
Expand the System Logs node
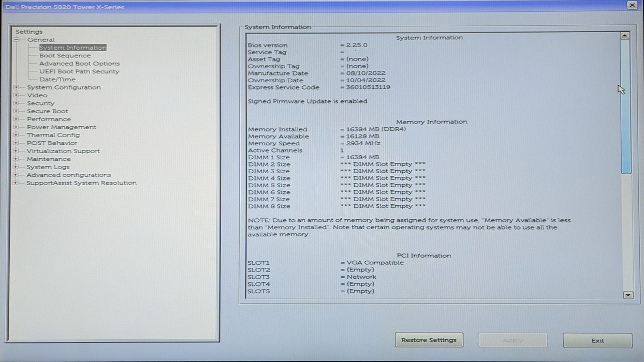point(16,167)
